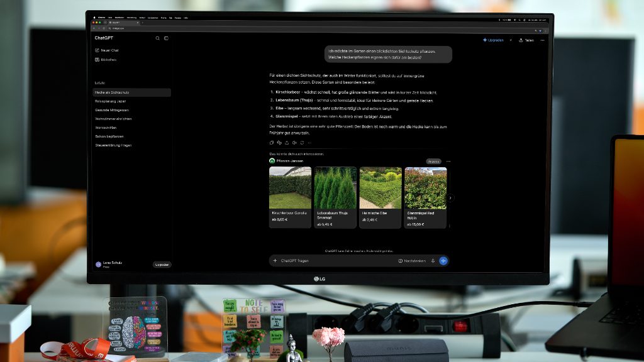Open the Pflanzen-Janssen advertiser link
The width and height of the screenshot is (644, 362).
click(286, 161)
